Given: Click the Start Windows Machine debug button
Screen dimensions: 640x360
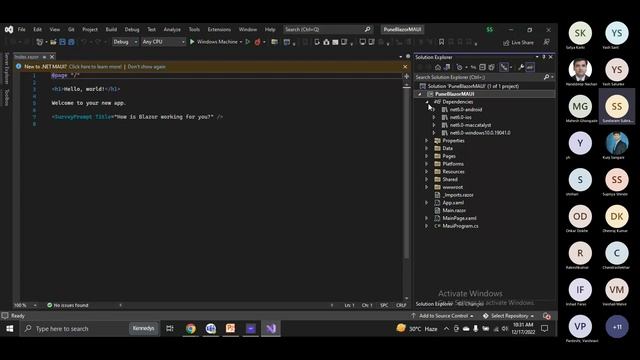Looking at the screenshot, I should 213,42.
